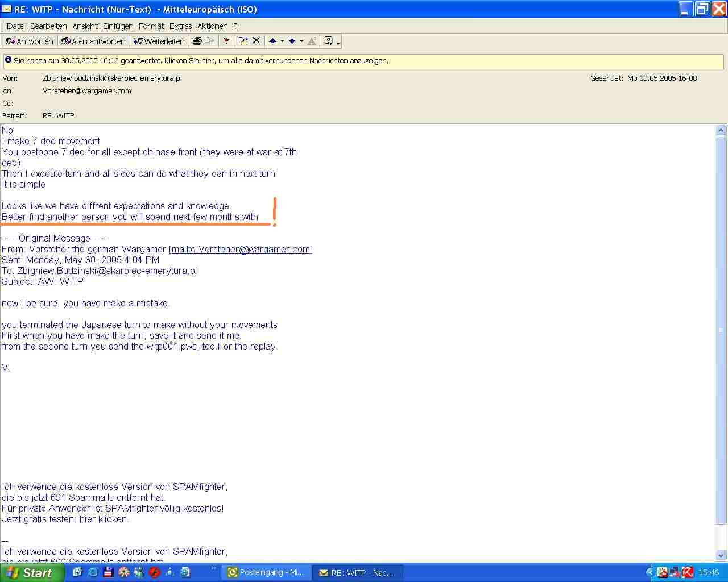Click the '-----Original Message-----' line
Screen dimensions: 728x582
pyautogui.click(x=54, y=238)
